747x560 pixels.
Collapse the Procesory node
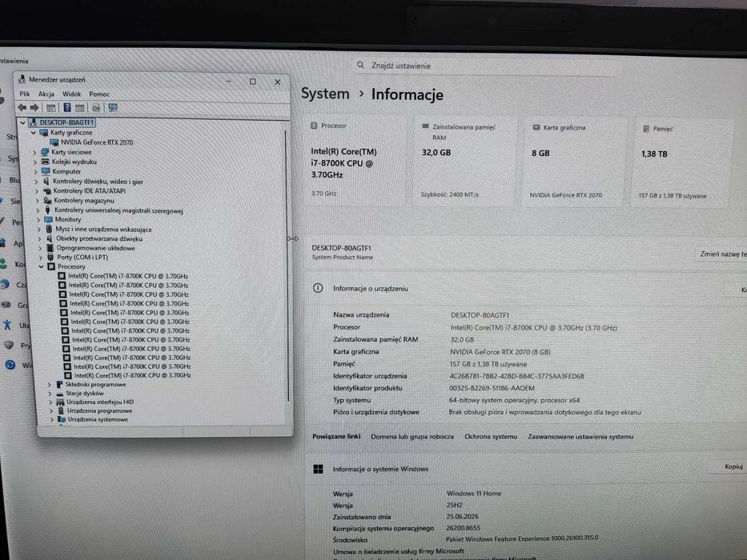pyautogui.click(x=41, y=266)
